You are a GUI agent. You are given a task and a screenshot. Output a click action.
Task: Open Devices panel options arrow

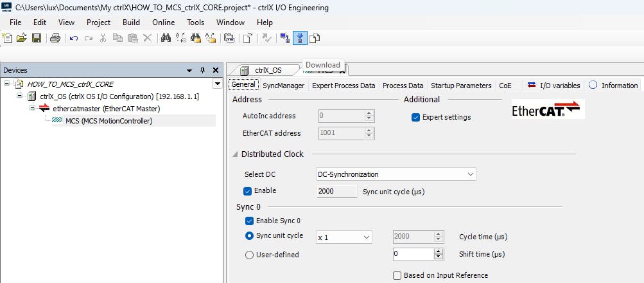(189, 71)
